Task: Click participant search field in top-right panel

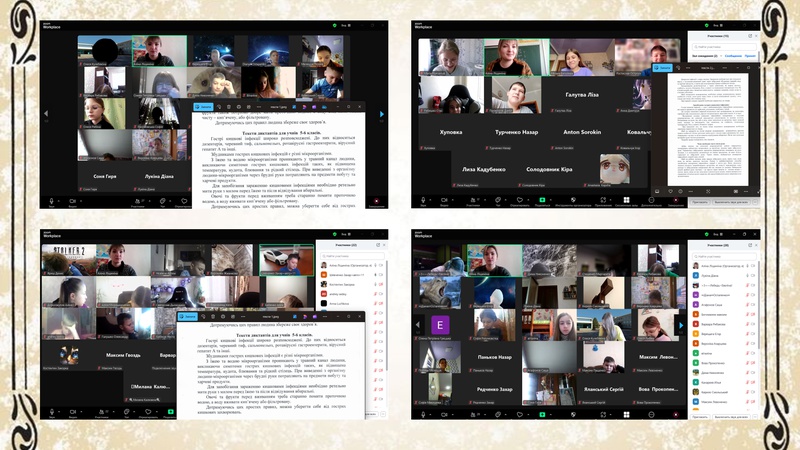Action: pyautogui.click(x=724, y=47)
